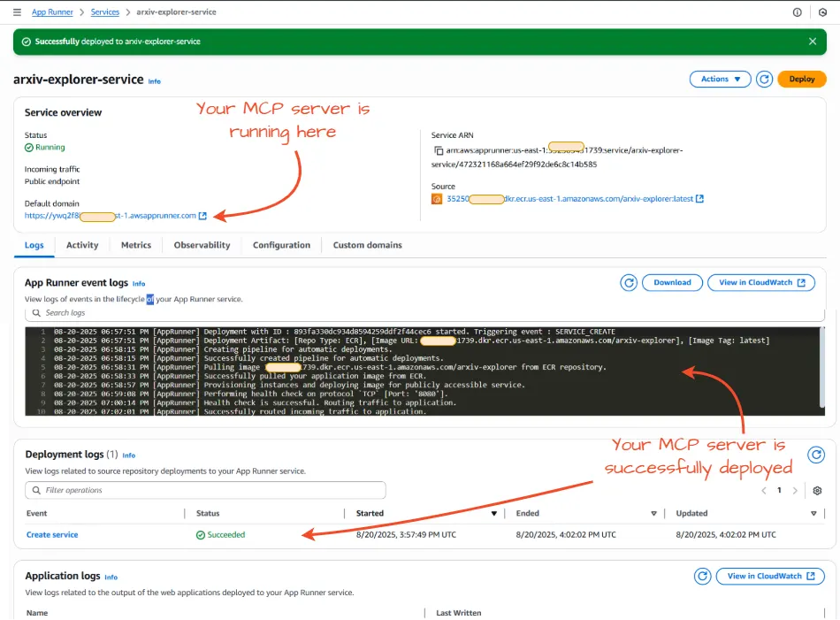
Task: Refresh the Application logs panel
Action: (x=702, y=576)
